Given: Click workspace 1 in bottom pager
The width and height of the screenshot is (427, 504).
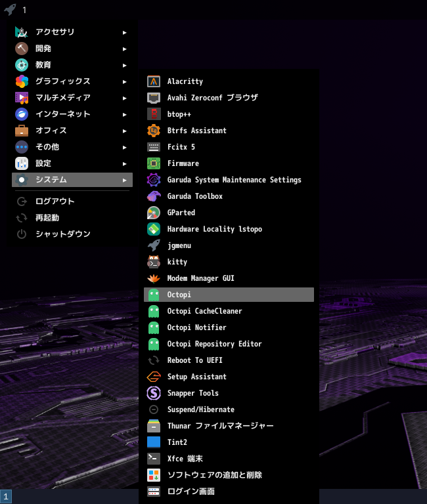Looking at the screenshot, I should tap(6, 496).
